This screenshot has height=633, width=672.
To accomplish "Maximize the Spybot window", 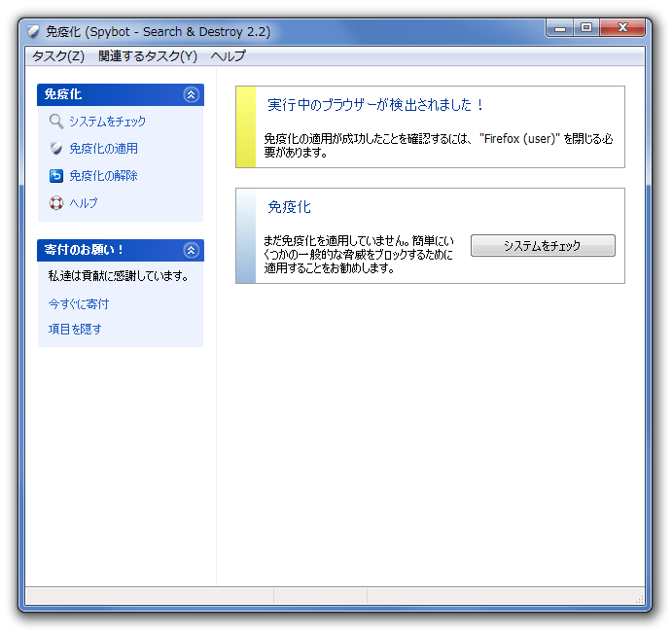I will point(586,28).
